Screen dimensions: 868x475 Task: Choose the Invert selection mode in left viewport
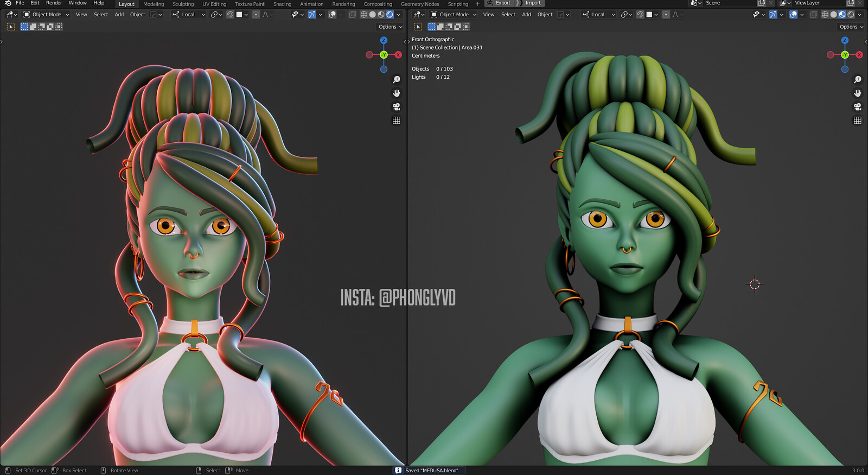pos(50,27)
